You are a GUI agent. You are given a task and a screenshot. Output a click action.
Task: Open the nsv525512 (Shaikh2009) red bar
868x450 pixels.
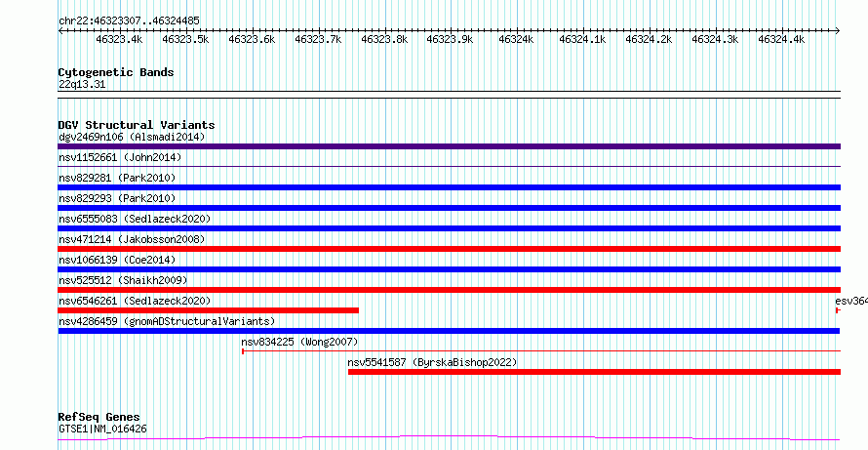449,290
